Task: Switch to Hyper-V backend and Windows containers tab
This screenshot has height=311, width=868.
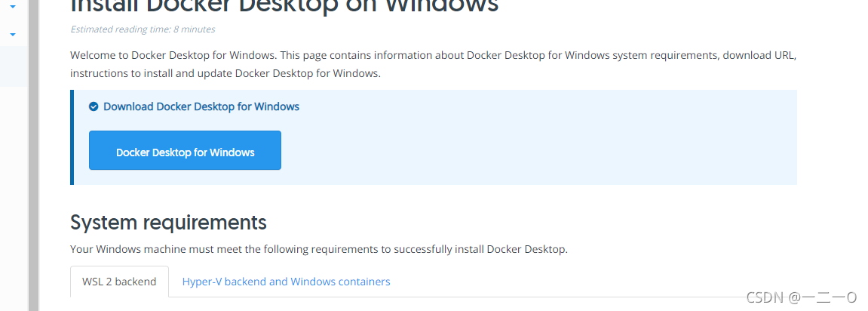Action: point(287,282)
